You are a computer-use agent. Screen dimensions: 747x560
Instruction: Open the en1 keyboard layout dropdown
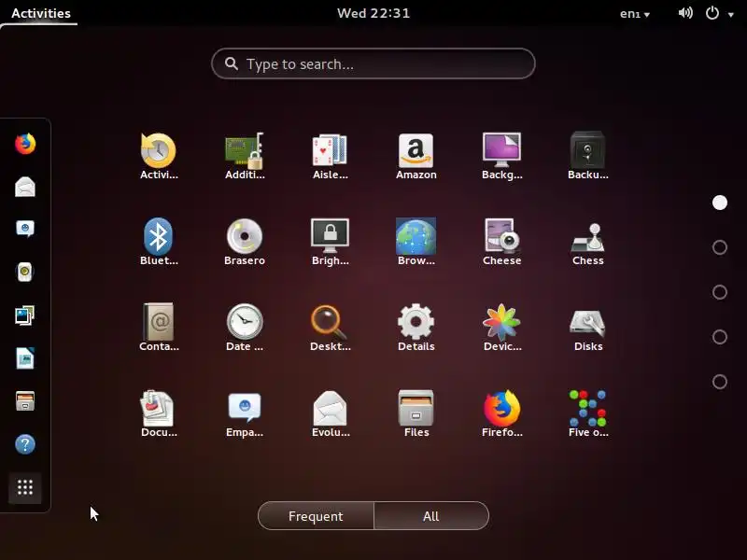635,14
